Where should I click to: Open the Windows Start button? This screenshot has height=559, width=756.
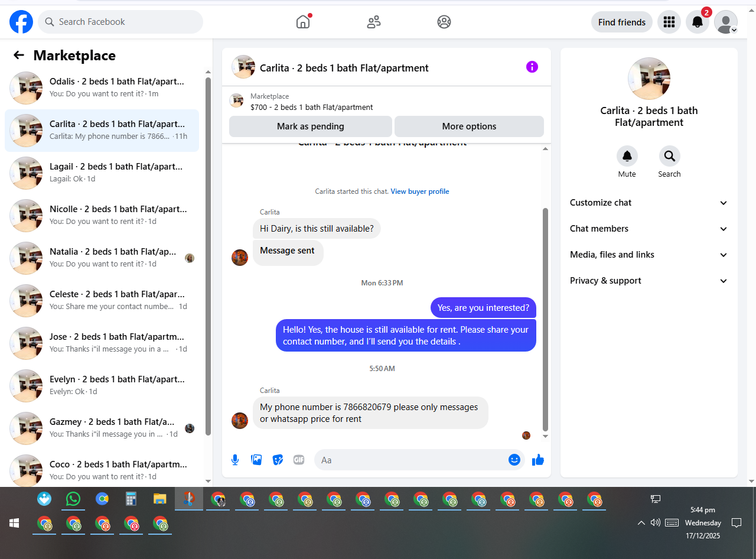pos(14,523)
